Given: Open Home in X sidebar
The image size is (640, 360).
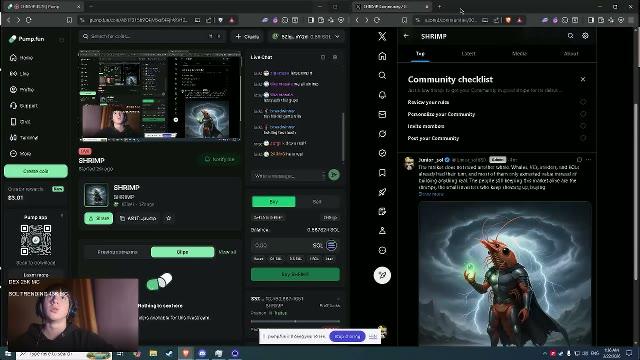Looking at the screenshot, I should [x=382, y=56].
